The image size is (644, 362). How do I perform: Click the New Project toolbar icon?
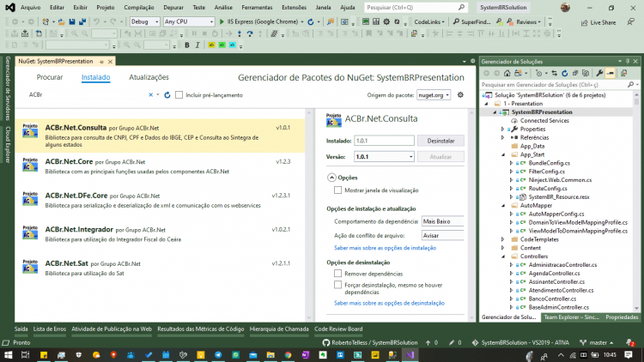coord(46,21)
